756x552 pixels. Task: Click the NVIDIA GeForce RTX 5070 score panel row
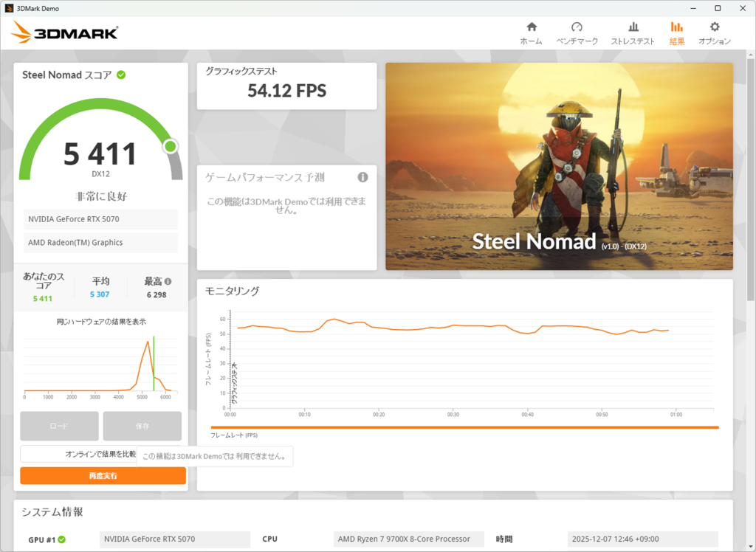pyautogui.click(x=100, y=219)
